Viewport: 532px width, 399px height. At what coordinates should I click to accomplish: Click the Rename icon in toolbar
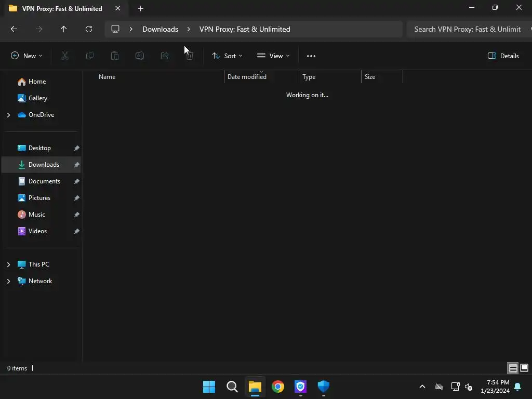pos(140,56)
